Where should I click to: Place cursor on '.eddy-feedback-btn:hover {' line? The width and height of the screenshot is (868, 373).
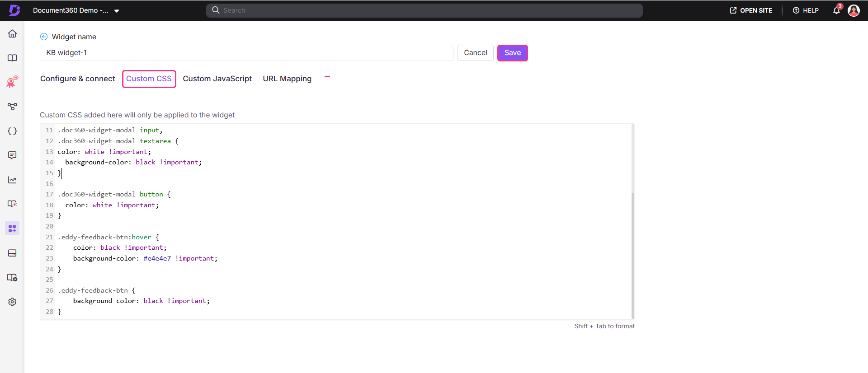pyautogui.click(x=108, y=237)
